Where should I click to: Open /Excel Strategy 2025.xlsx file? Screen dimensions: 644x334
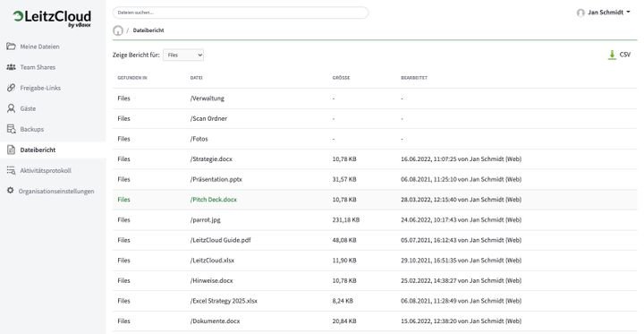click(x=224, y=301)
